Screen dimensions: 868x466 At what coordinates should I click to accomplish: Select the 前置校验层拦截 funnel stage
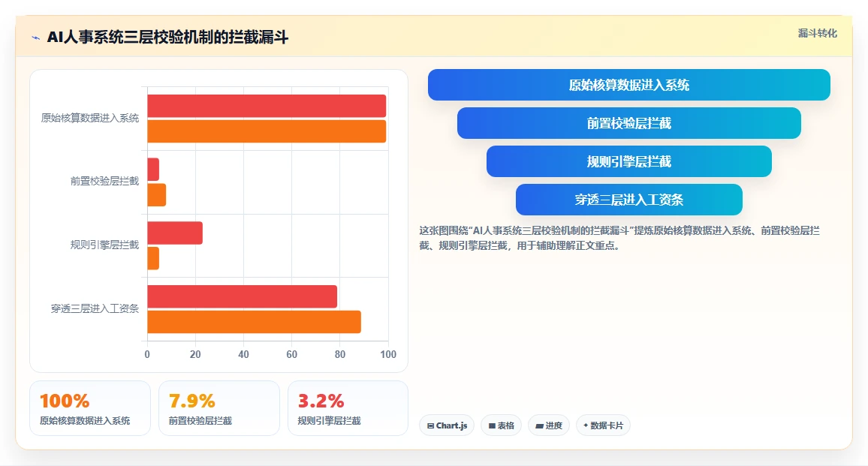[x=629, y=123]
